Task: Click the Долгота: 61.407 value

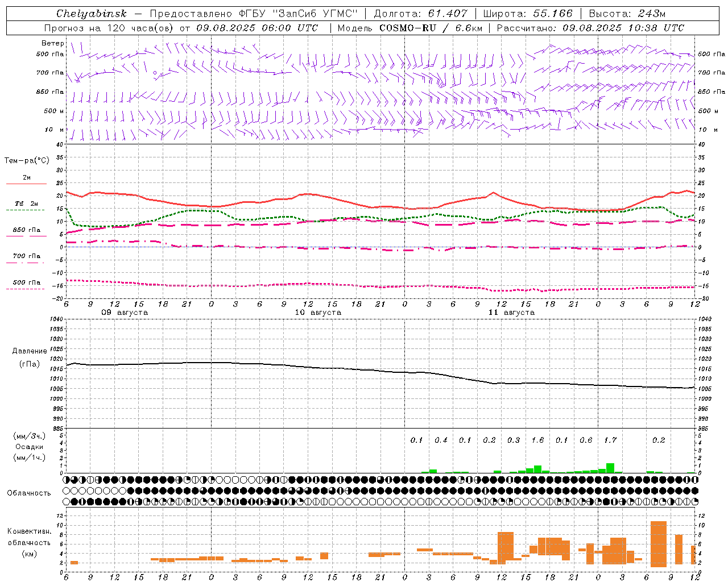Action: [420, 14]
